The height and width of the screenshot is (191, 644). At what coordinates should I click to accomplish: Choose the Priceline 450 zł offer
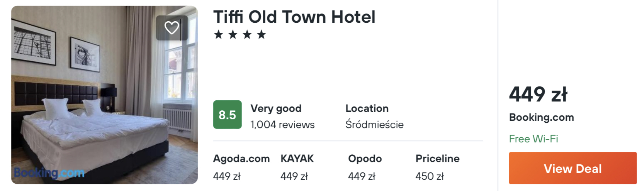437,167
